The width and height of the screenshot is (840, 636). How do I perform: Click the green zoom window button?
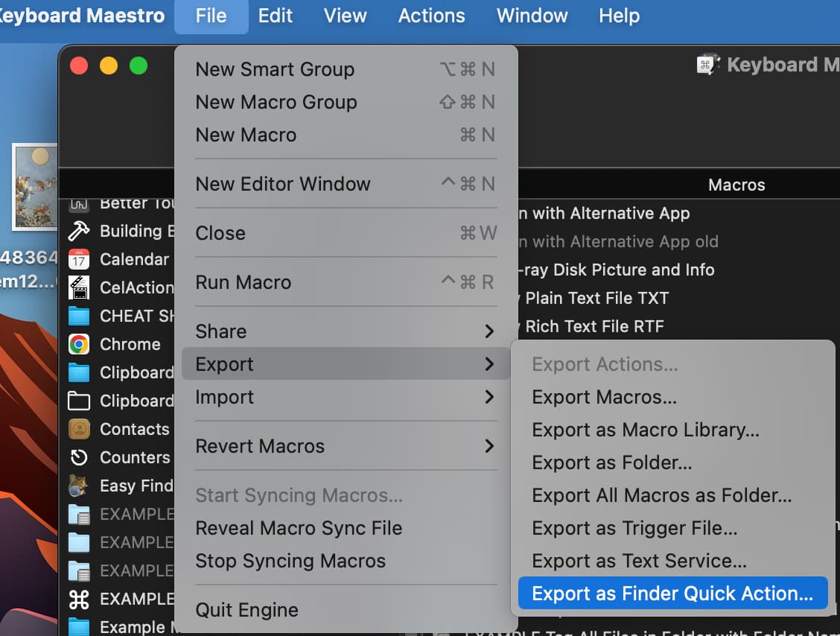pyautogui.click(x=139, y=66)
